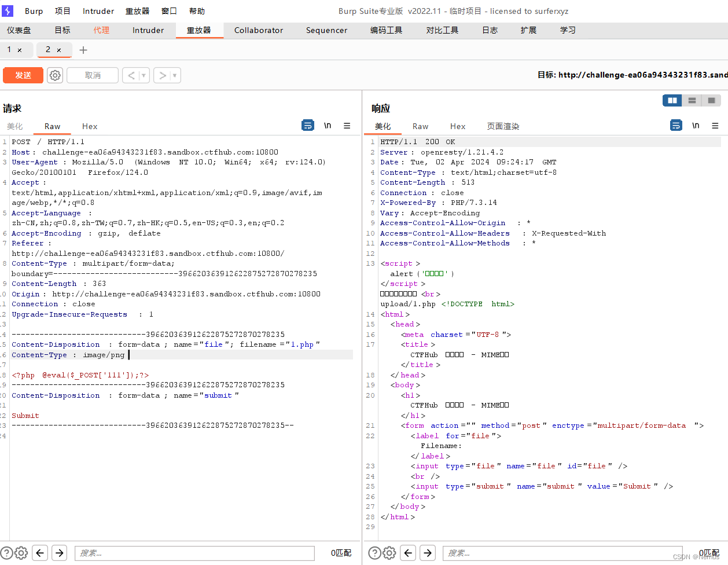728x565 pixels.
Task: Open response search settings gear icon
Action: 389,553
